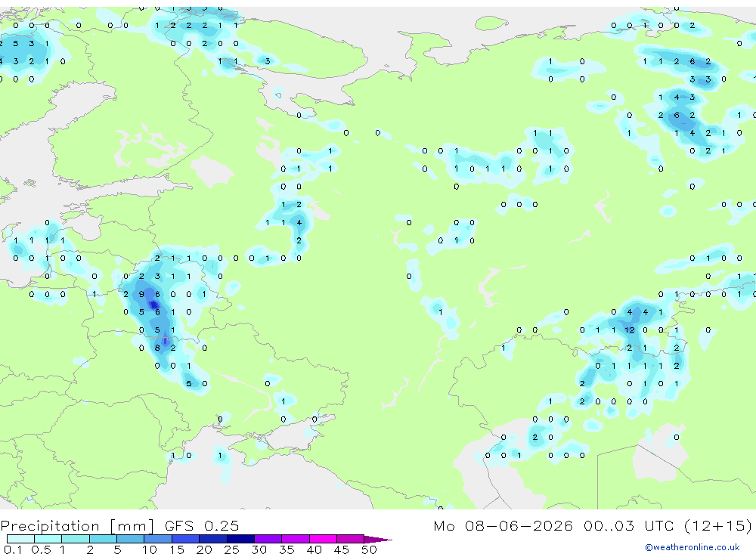Select the 5–10 mm legend color

(x=130, y=539)
